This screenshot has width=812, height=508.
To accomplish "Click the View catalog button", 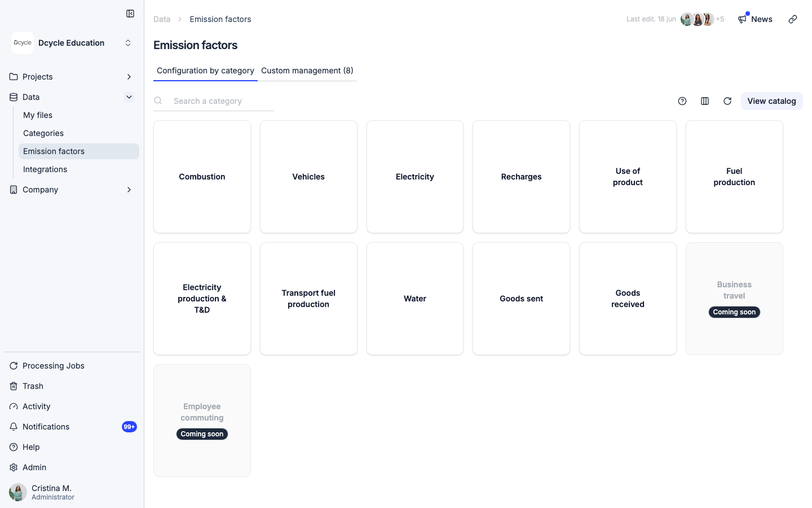I will [771, 101].
